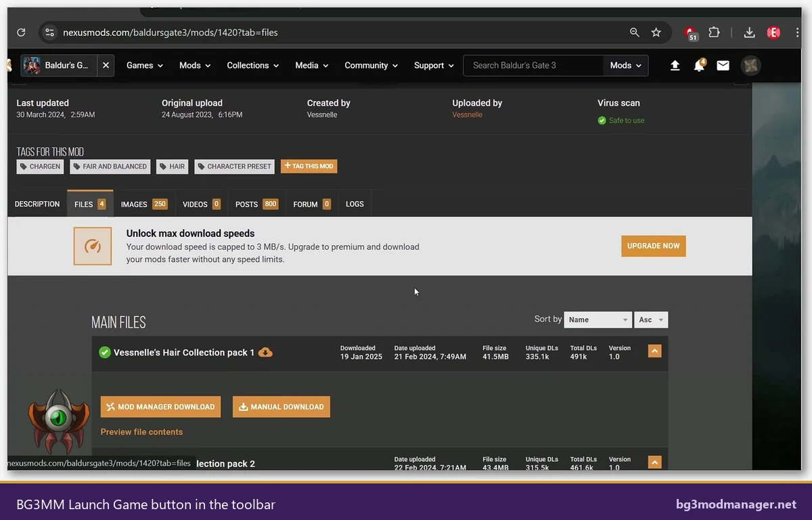The image size is (812, 520).
Task: Click the Baldur's Gate 3 game thumbnail
Action: (x=32, y=66)
